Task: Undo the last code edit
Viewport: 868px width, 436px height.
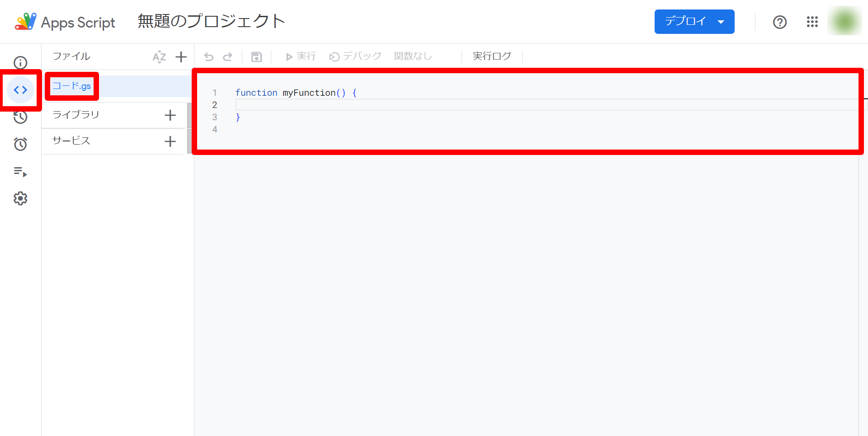Action: pos(208,56)
